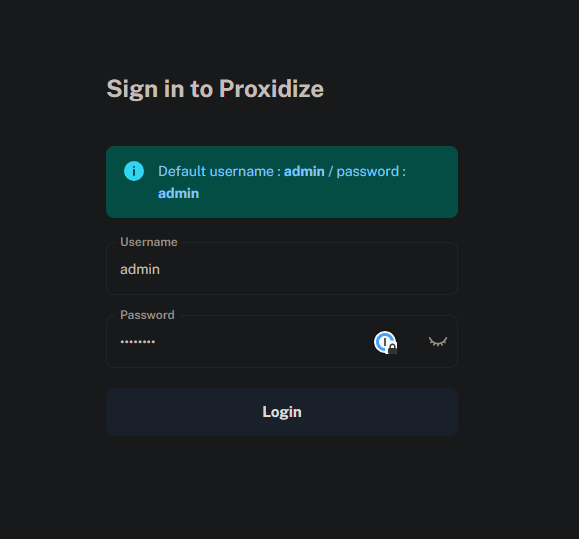The height and width of the screenshot is (539, 579).
Task: Click the bold admin username in the banner
Action: [304, 171]
